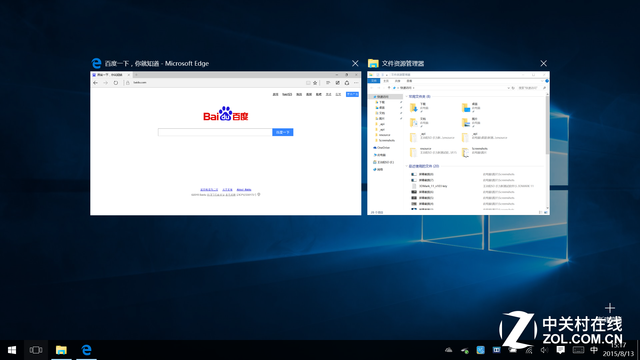
Task: Open Microsoft Edge from the taskbar
Action: 87,350
